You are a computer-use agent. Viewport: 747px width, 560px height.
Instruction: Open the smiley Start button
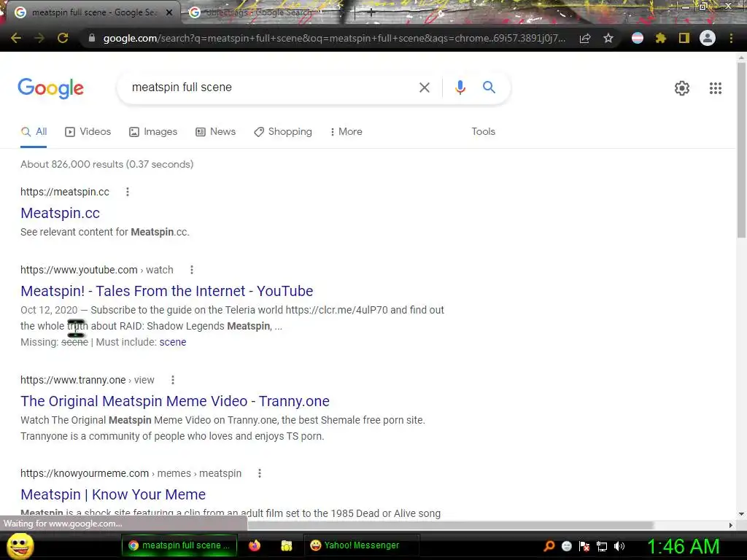20,546
